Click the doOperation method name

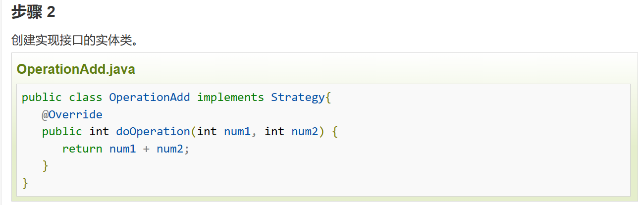[153, 132]
